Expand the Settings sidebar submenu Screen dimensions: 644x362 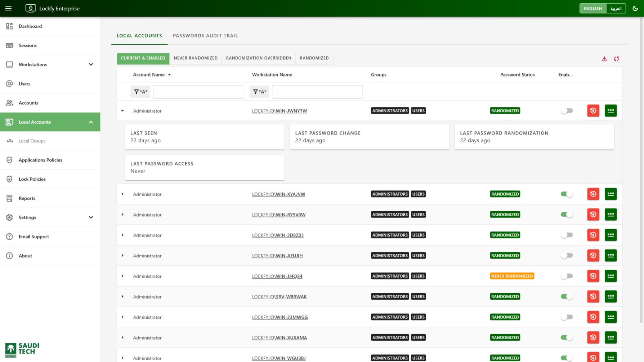coord(91,217)
